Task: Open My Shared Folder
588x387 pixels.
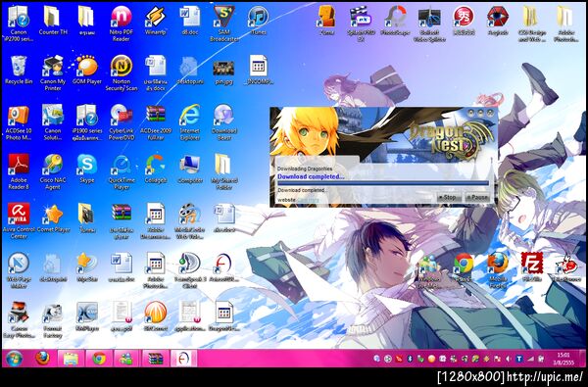Action: (224, 172)
